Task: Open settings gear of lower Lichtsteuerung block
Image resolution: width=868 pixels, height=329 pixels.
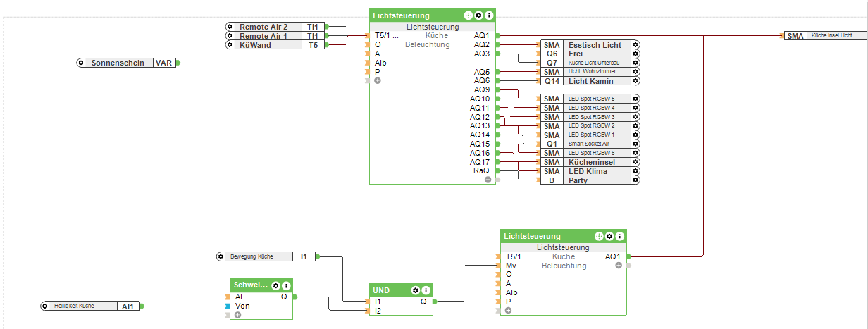Action: [609, 236]
